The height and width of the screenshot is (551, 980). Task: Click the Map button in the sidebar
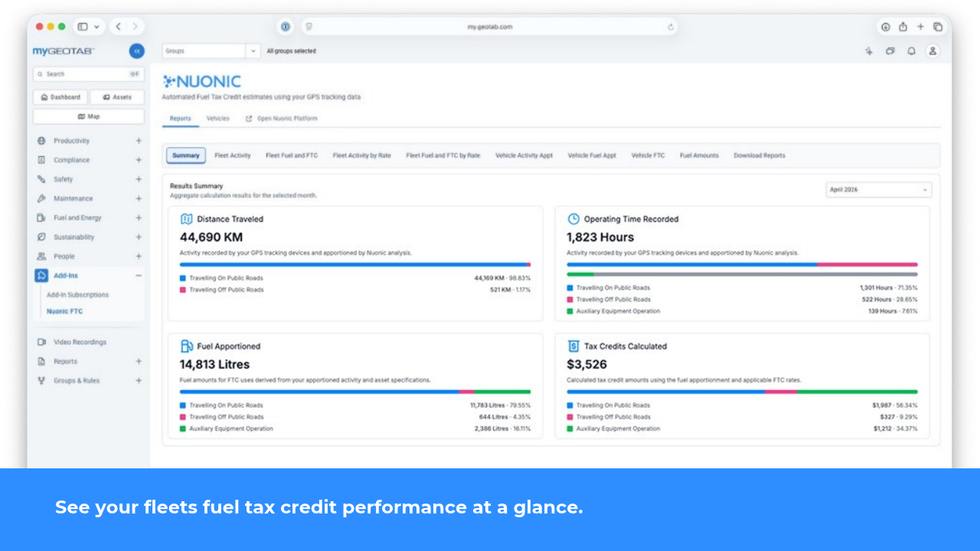89,116
